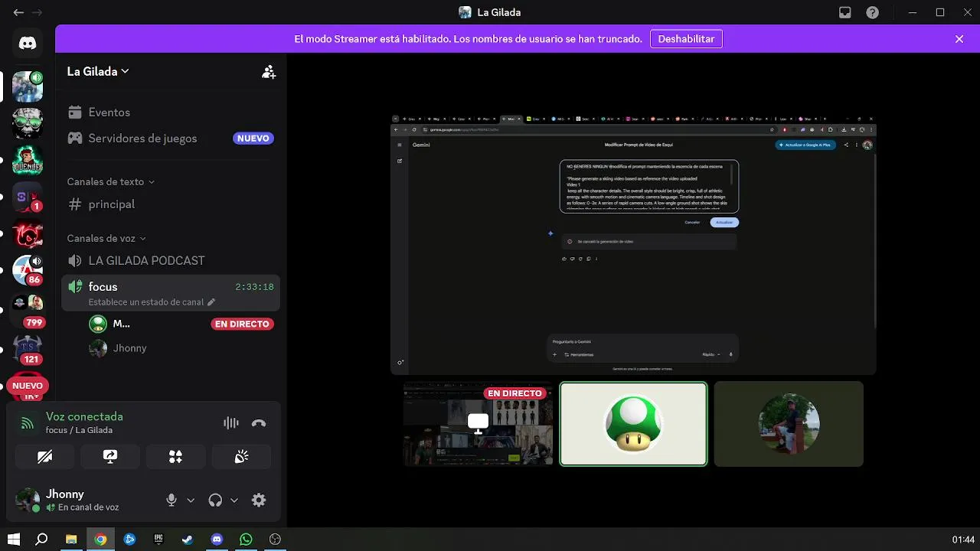Click the taskbar clock 01:44

point(963,540)
